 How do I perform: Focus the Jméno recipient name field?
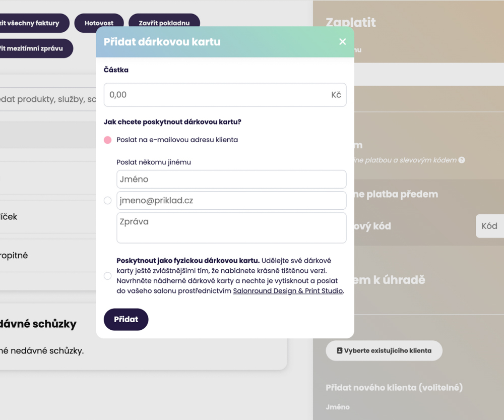(231, 179)
